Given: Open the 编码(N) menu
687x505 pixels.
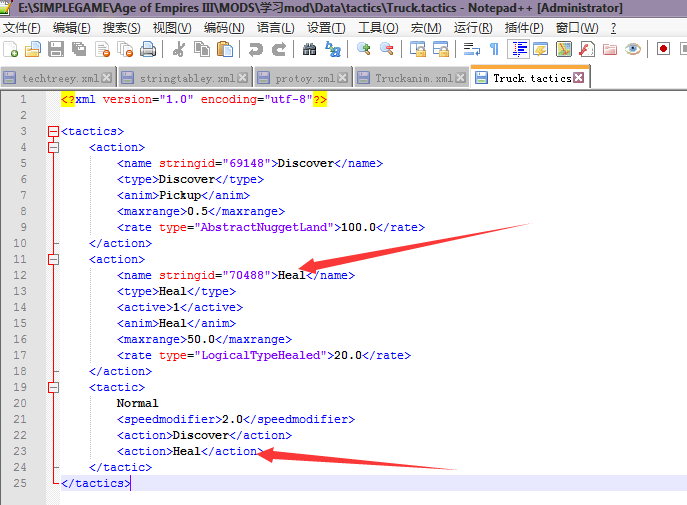Looking at the screenshot, I should 224,28.
